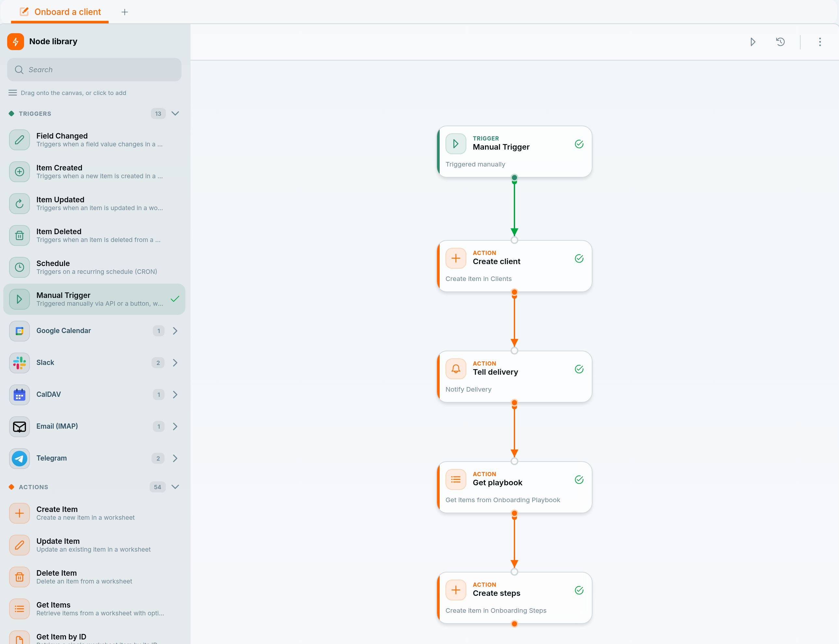Click the list icon on Get playbook
This screenshot has height=644, width=839.
pos(456,479)
